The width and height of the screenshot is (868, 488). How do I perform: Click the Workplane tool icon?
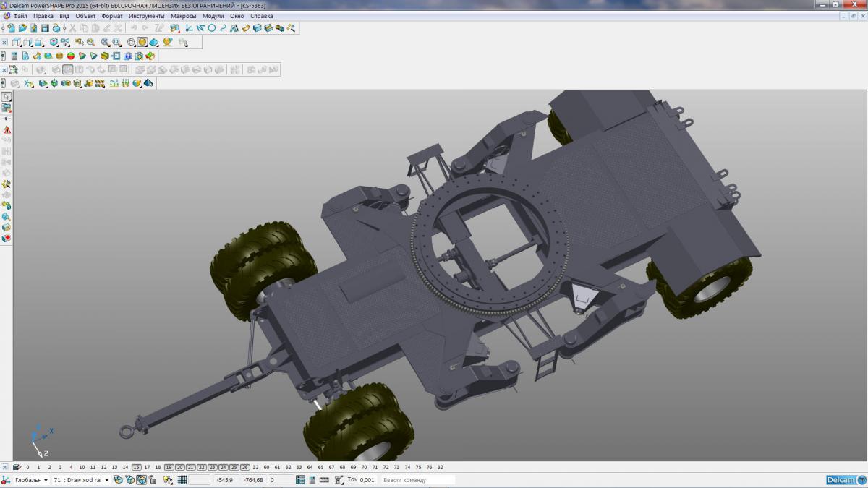coord(188,27)
